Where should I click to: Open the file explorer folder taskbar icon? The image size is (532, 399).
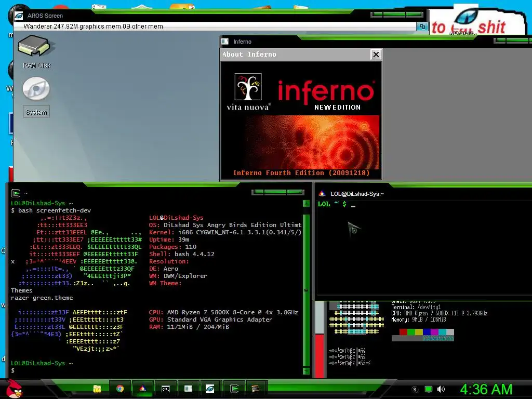(97, 389)
